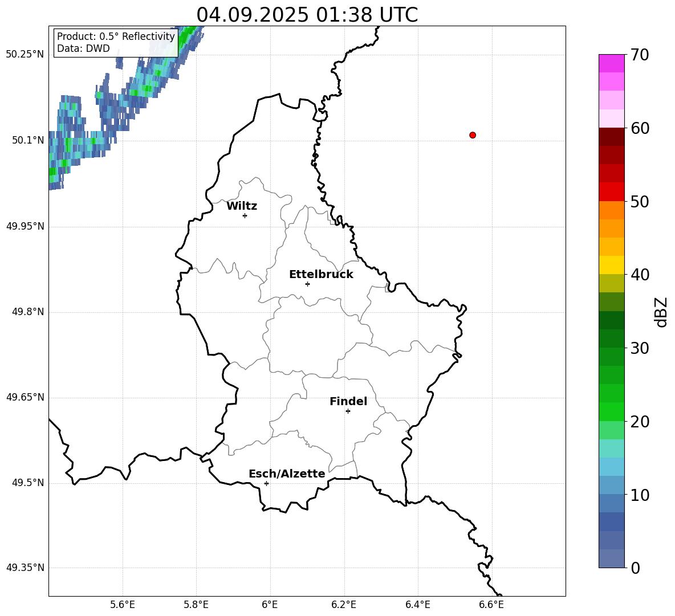Click the Data: DWD text

click(83, 48)
